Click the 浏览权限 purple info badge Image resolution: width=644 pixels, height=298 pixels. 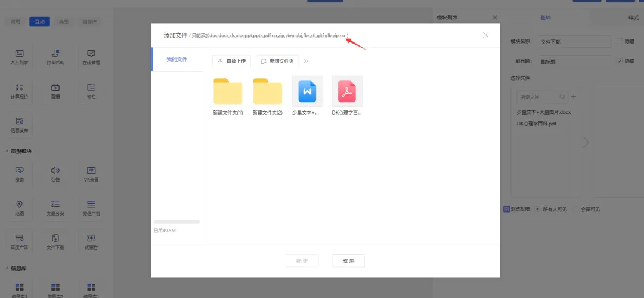click(506, 209)
